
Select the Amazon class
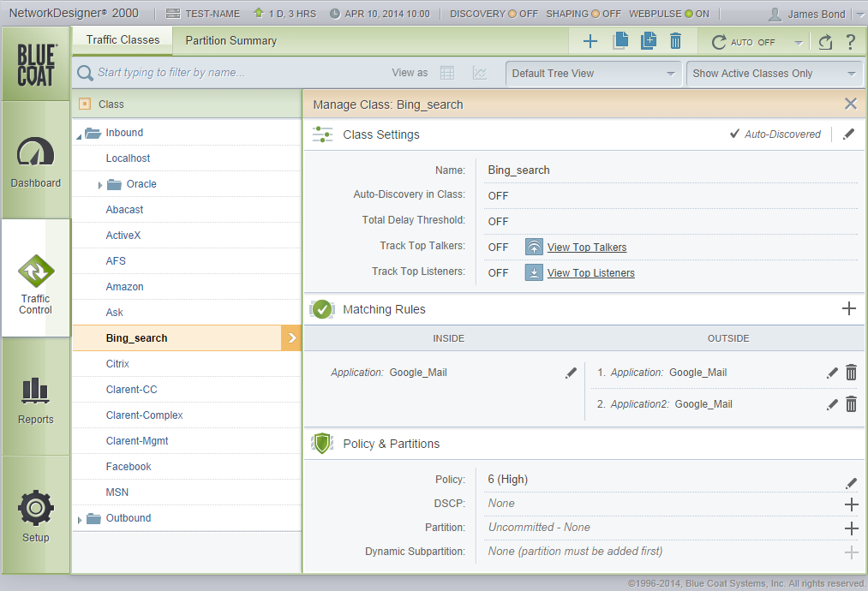point(124,287)
